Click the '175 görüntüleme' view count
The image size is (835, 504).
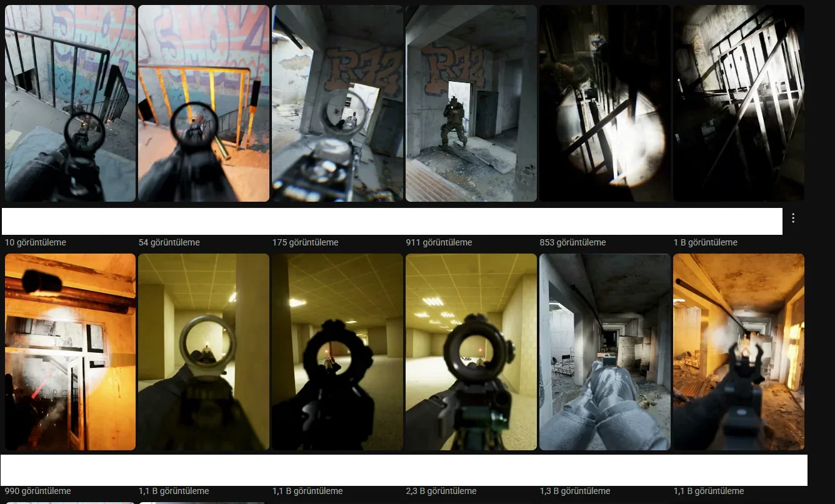pos(306,242)
